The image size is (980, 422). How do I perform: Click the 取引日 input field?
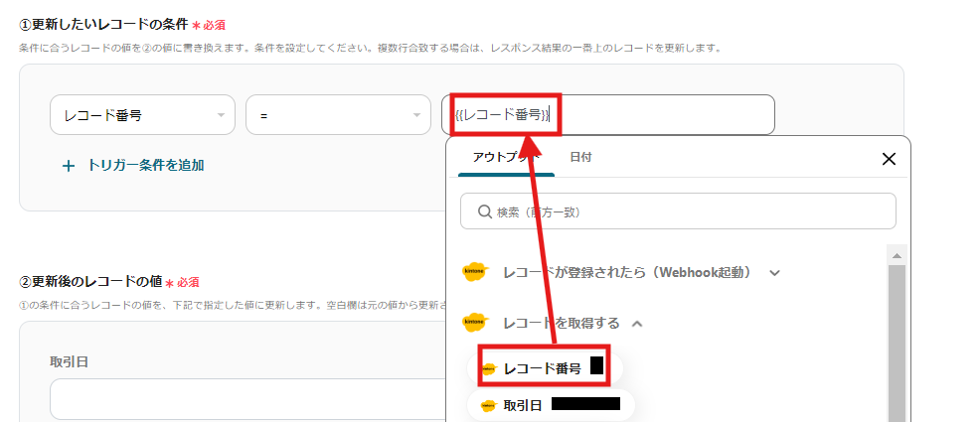(247, 399)
